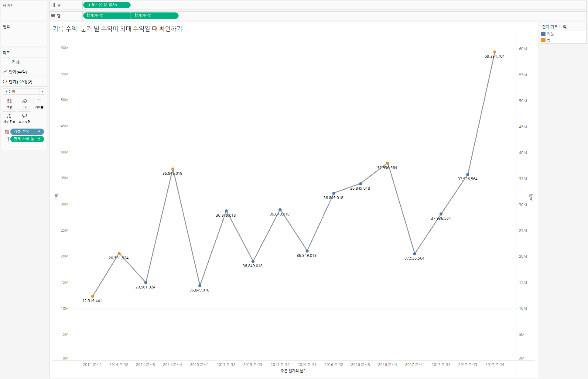This screenshot has width=588, height=379.
Task: Open the 크기 (Size) marks card
Action: [25, 103]
